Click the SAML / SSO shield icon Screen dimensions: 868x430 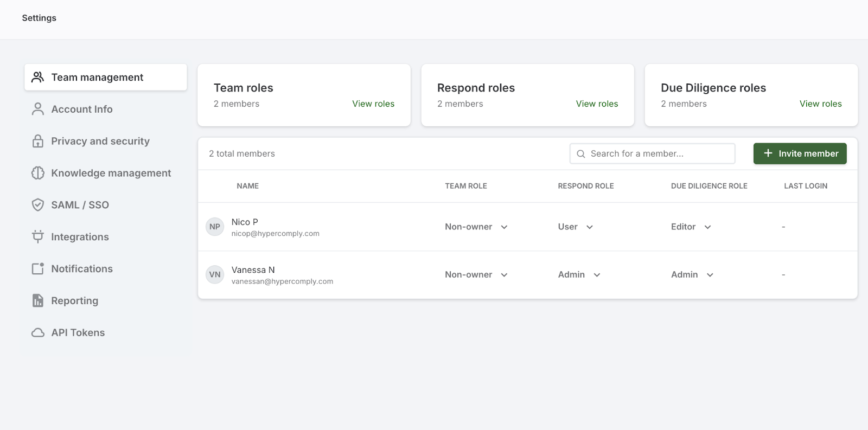[x=37, y=205]
